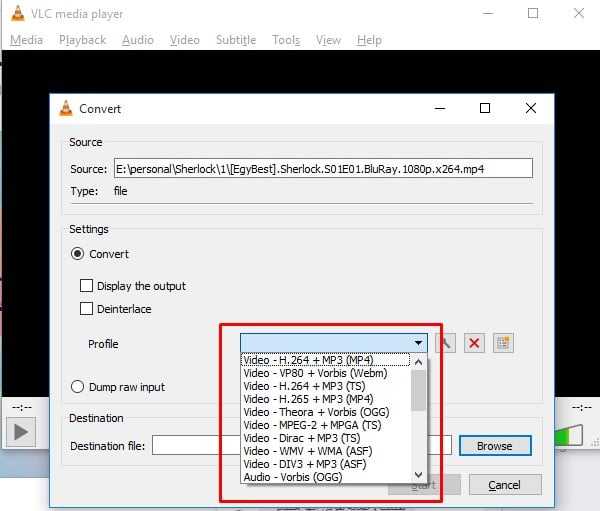
Task: Select the Convert radio button
Action: pyautogui.click(x=77, y=254)
